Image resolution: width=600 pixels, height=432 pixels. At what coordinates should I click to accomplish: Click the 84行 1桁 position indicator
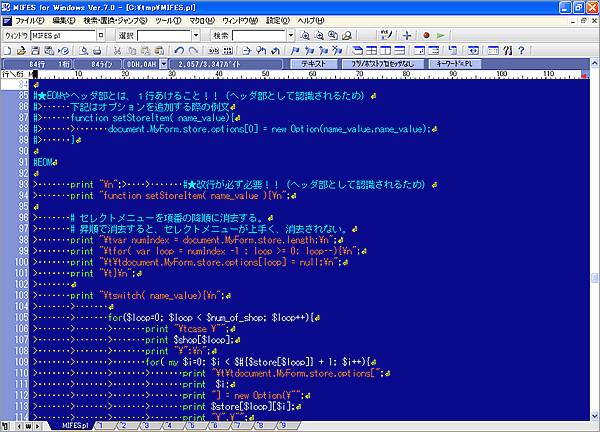tap(38, 64)
